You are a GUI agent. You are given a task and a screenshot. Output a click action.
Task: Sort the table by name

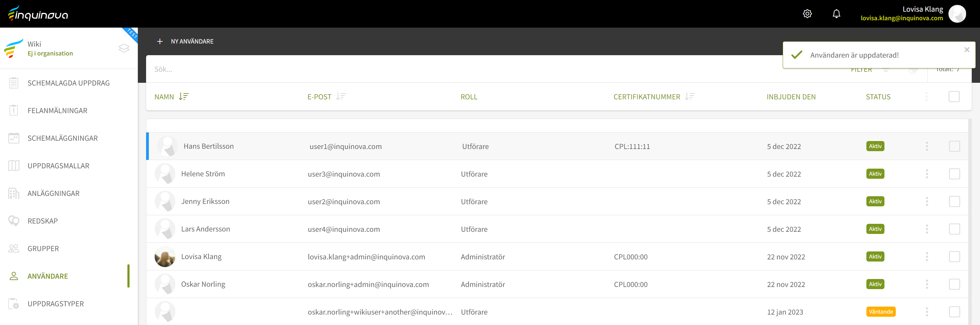pyautogui.click(x=184, y=97)
